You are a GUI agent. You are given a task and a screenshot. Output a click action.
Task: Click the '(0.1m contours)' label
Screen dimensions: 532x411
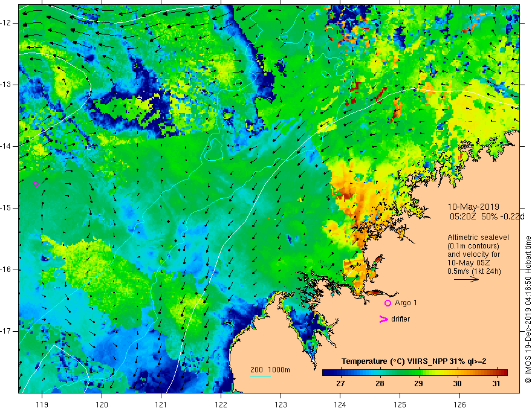tap(473, 246)
